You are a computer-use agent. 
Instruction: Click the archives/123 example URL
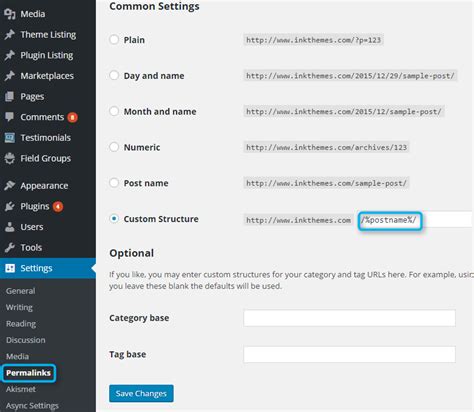(326, 147)
